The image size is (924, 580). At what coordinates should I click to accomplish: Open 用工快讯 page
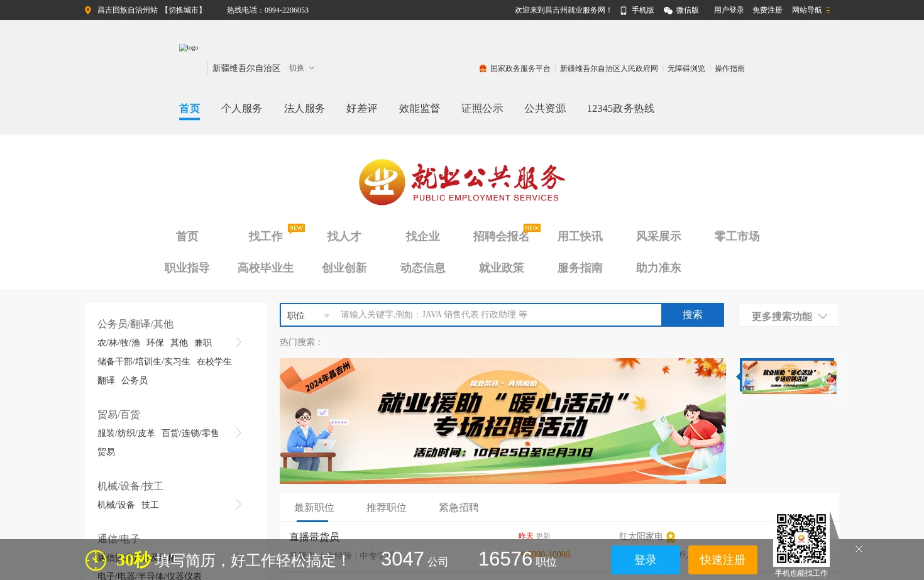pyautogui.click(x=580, y=236)
